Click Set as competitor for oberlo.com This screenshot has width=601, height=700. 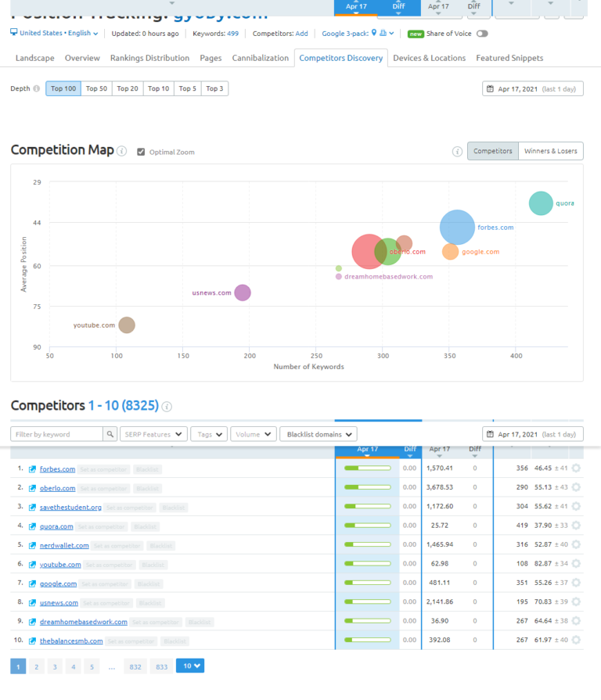tap(103, 488)
